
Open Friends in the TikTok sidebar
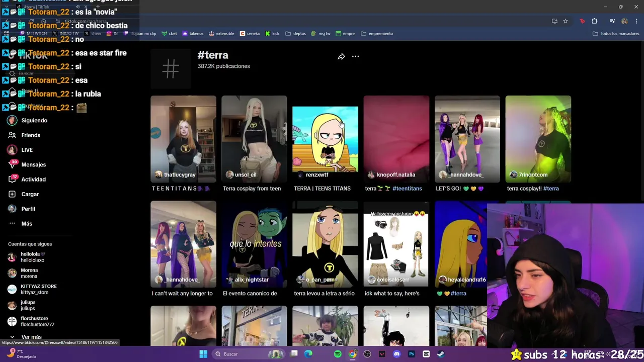point(24,135)
